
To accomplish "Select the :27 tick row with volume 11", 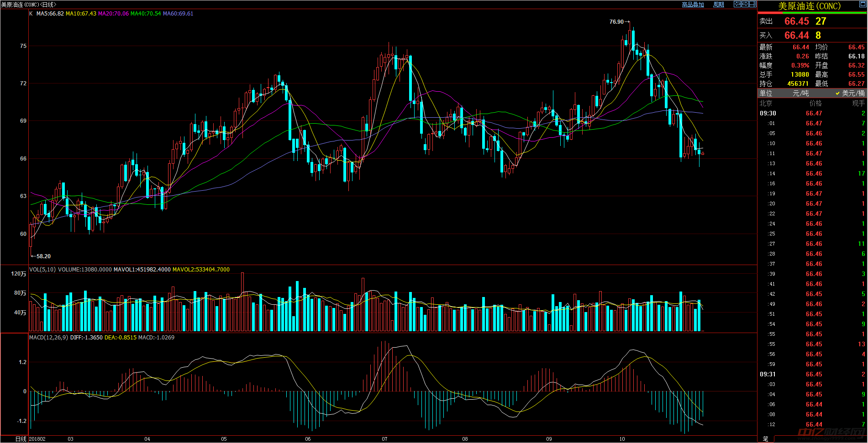I will tap(812, 244).
